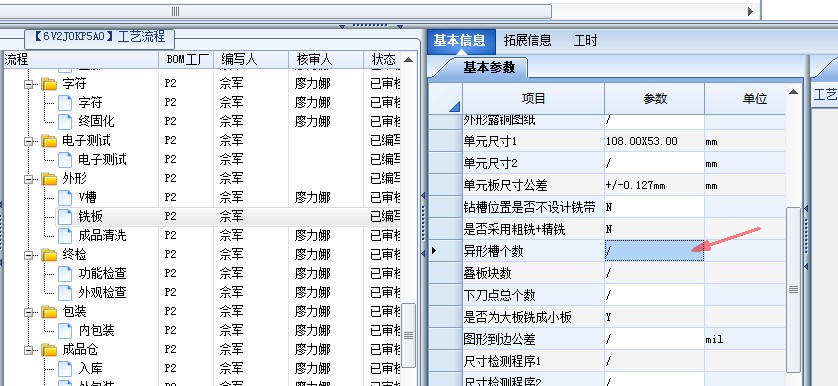838x386 pixels.
Task: Select the 基本参数 sub-tab
Action: (489, 68)
